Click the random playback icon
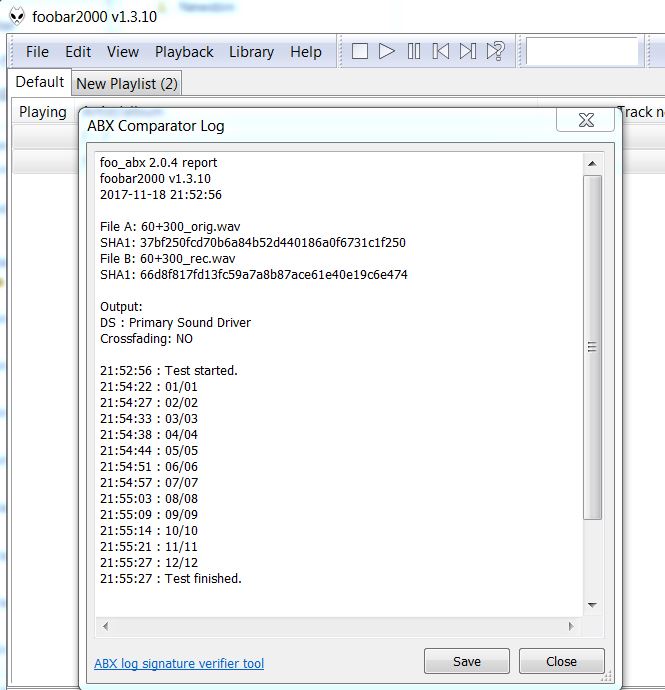This screenshot has height=690, width=665. click(x=496, y=51)
